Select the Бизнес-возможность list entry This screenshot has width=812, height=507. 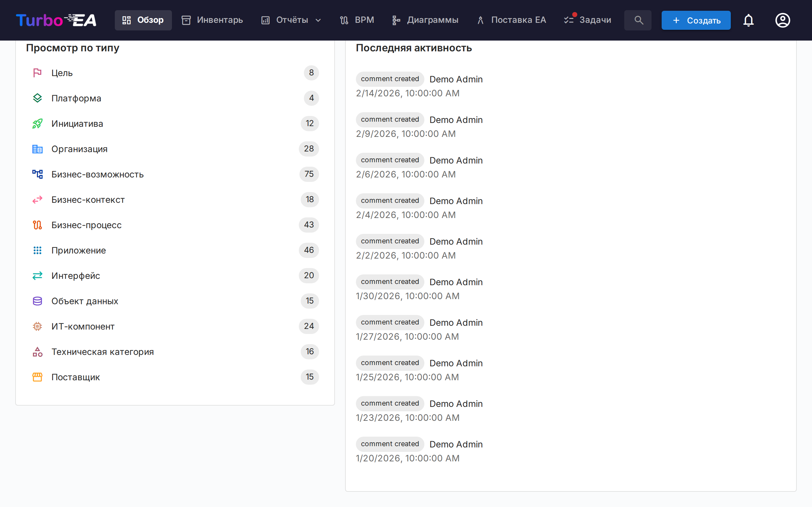(x=97, y=174)
